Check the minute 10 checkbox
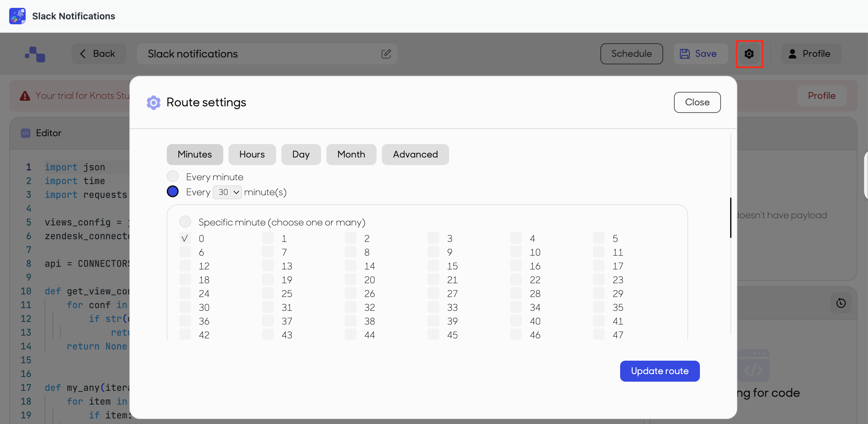This screenshot has width=868, height=424. pyautogui.click(x=516, y=252)
